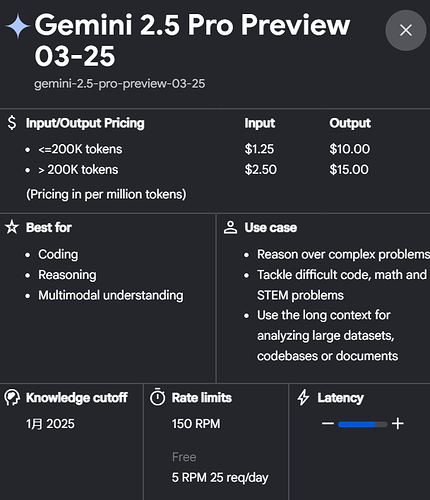Click the dollar sign pricing icon
Viewport: 430px width, 500px height.
(12, 123)
